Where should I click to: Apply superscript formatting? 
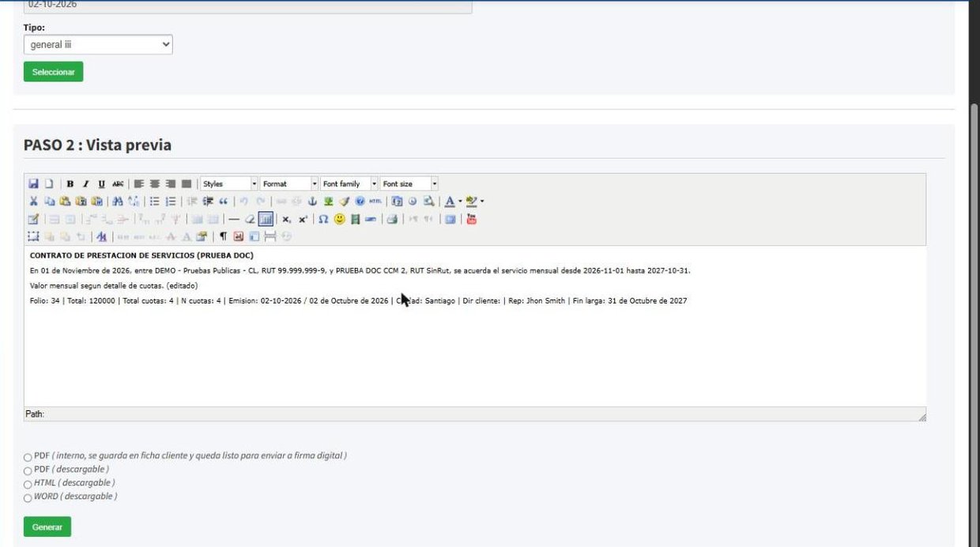click(x=303, y=219)
